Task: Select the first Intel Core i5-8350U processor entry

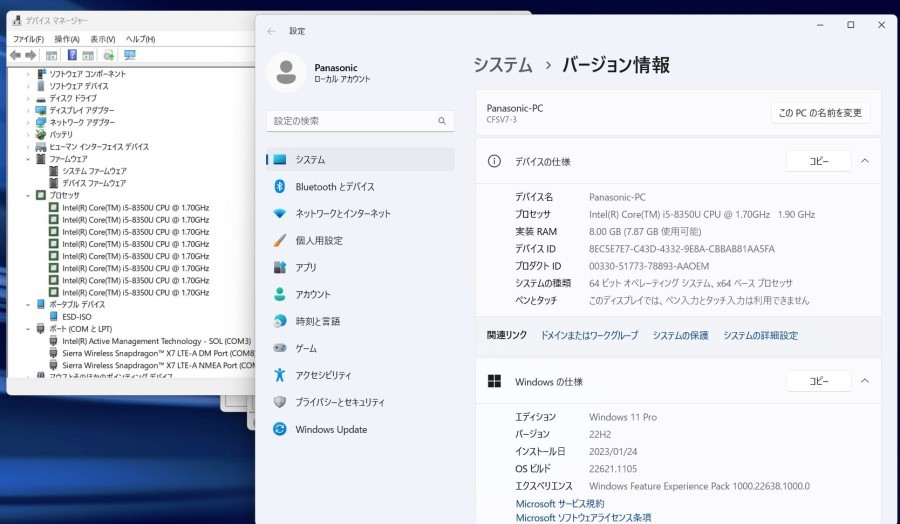Action: [x=135, y=208]
